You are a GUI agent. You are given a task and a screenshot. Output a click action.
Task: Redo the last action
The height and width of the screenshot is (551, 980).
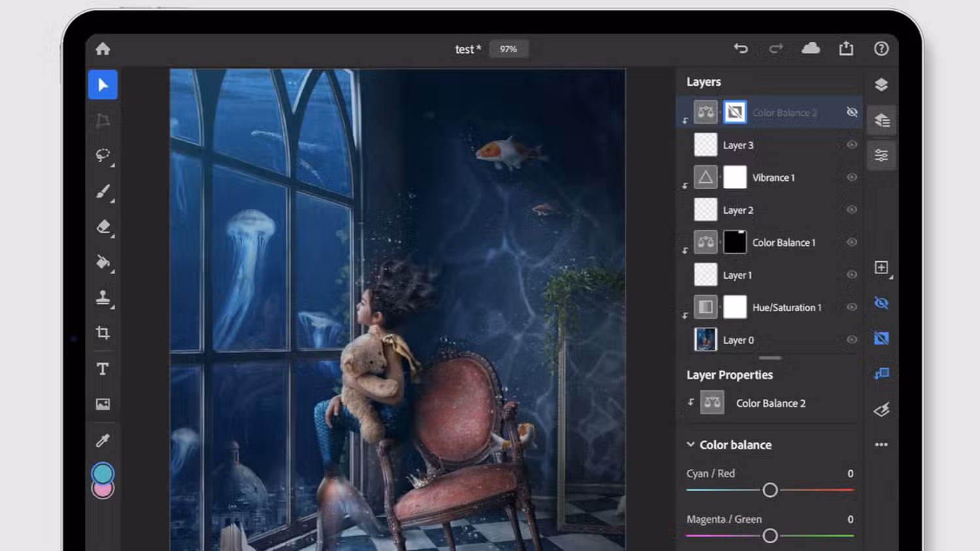[776, 48]
